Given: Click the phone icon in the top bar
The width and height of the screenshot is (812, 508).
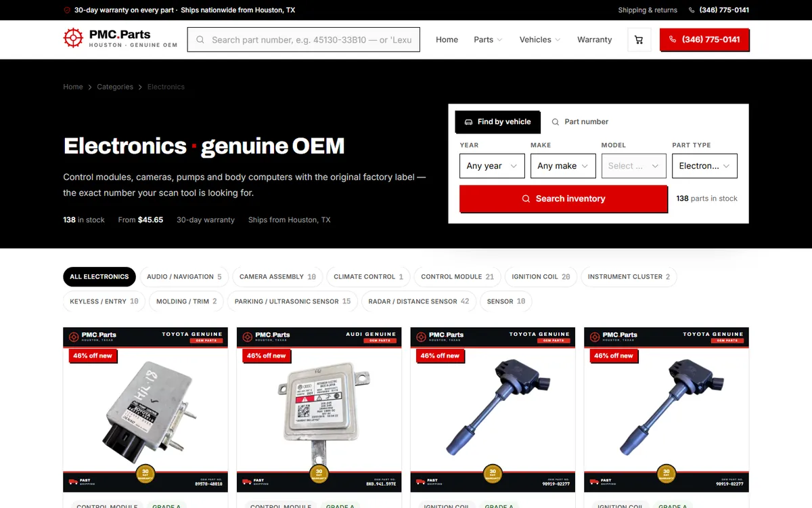Looking at the screenshot, I should tap(692, 10).
